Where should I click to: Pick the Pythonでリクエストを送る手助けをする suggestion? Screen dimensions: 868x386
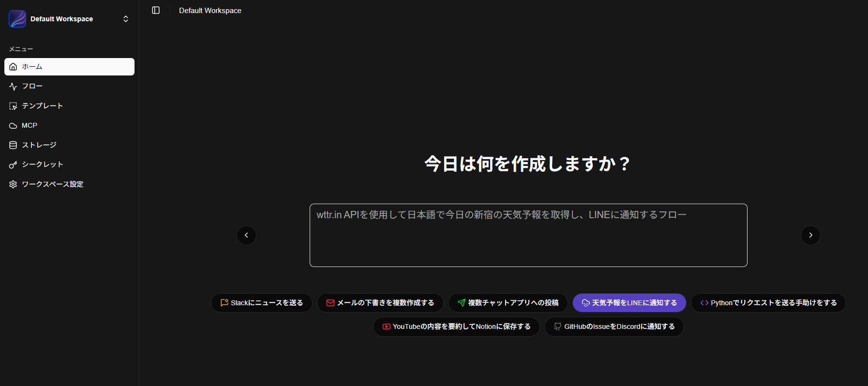[x=768, y=303]
